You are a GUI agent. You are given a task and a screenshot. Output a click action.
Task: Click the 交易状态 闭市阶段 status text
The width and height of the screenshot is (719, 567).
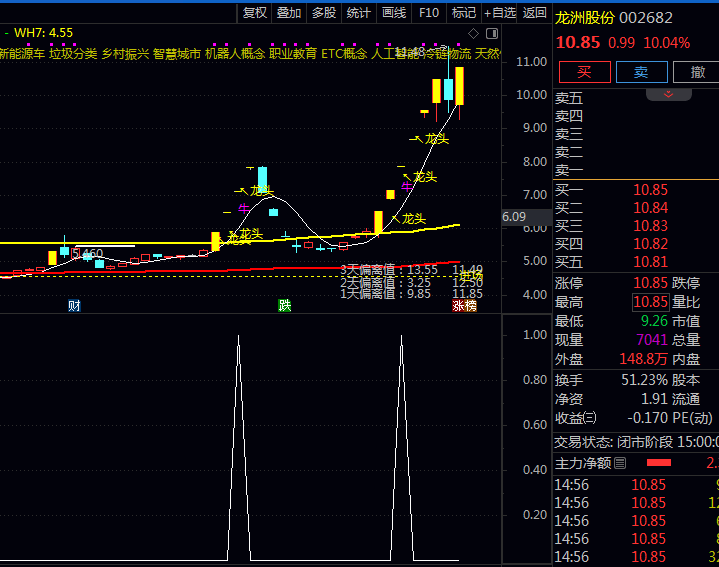pos(636,442)
